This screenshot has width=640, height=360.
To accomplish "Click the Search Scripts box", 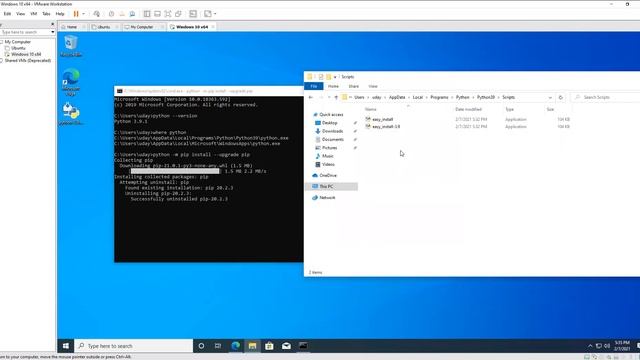I will click(x=606, y=98).
